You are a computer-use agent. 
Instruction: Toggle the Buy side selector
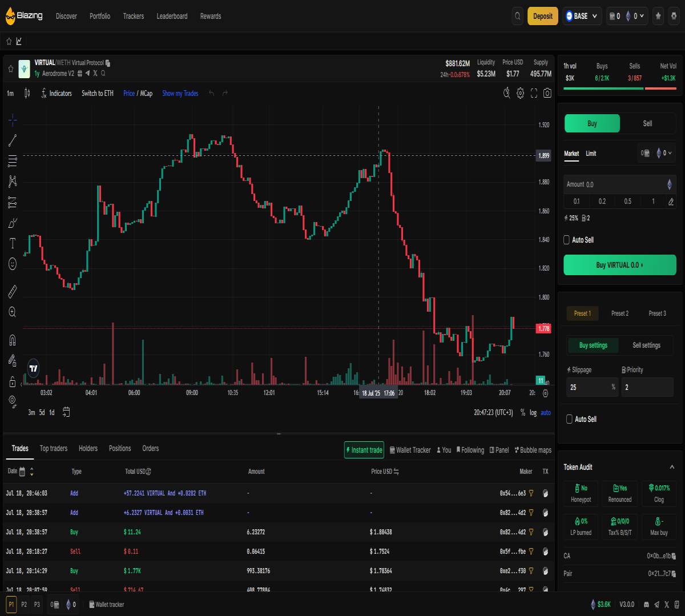click(x=592, y=123)
